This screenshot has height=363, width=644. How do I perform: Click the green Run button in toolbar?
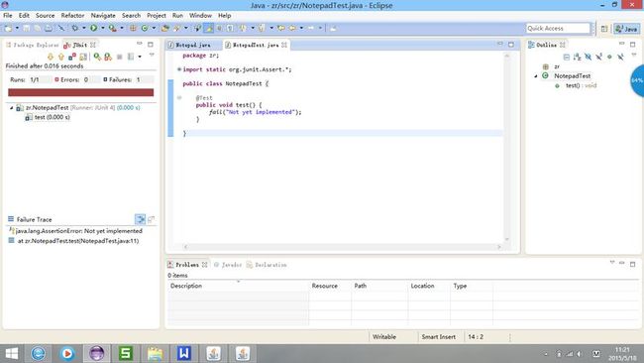[x=94, y=28]
